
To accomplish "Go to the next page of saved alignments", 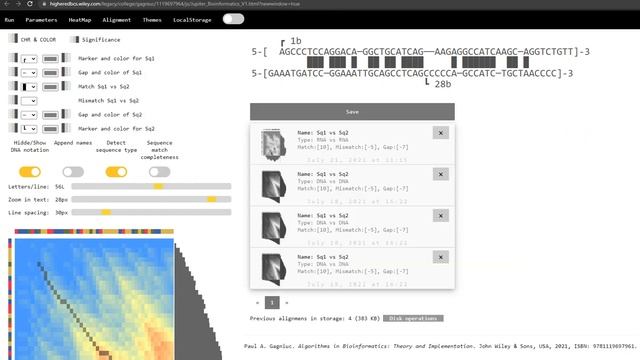I will tap(287, 302).
